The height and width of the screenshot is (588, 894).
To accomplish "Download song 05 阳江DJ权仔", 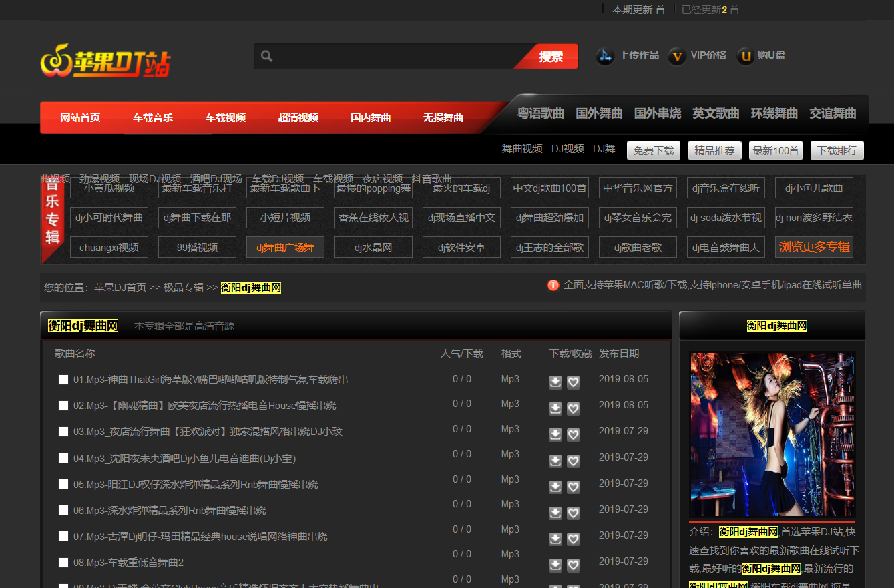I will (555, 487).
